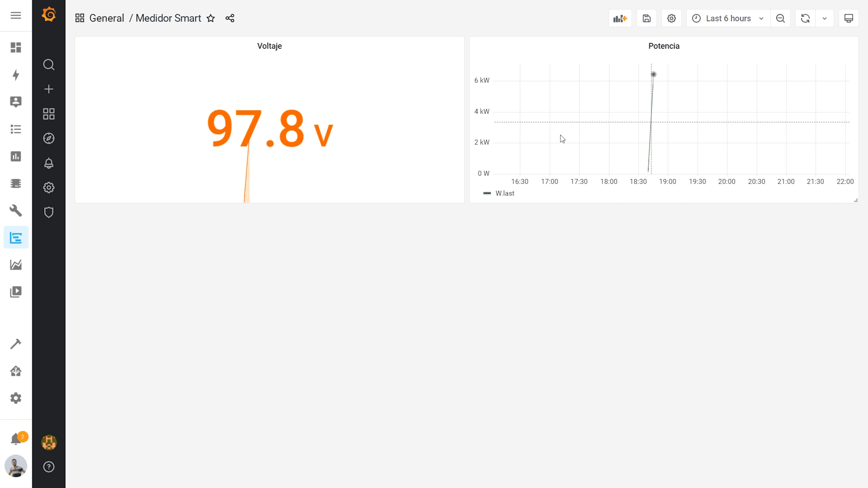This screenshot has width=868, height=488.
Task: Expand the auto-refresh interval chevron
Action: click(x=825, y=18)
